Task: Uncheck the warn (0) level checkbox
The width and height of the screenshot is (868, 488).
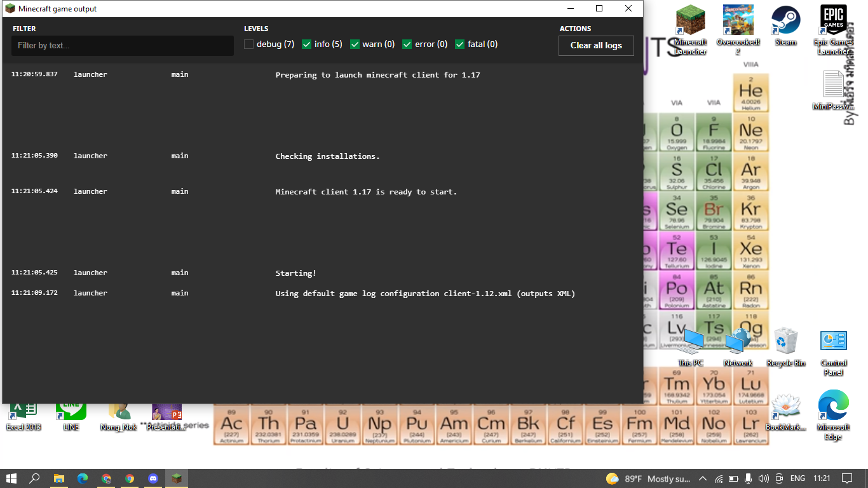Action: coord(355,44)
